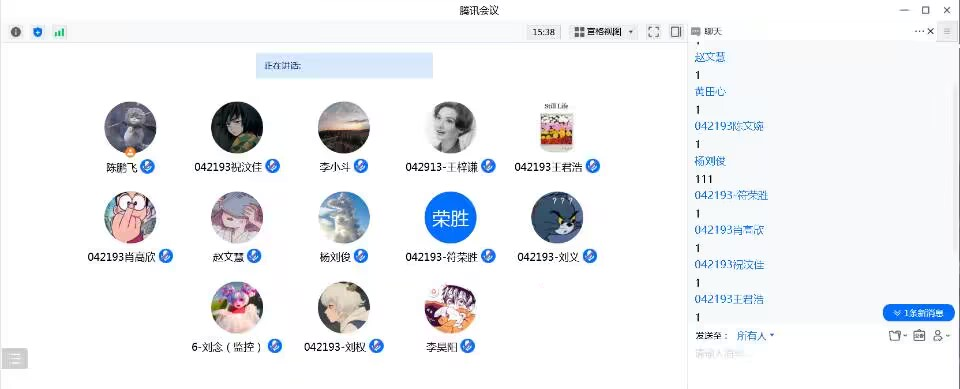Click the chat red envelope icon
The height and width of the screenshot is (389, 960).
[919, 335]
